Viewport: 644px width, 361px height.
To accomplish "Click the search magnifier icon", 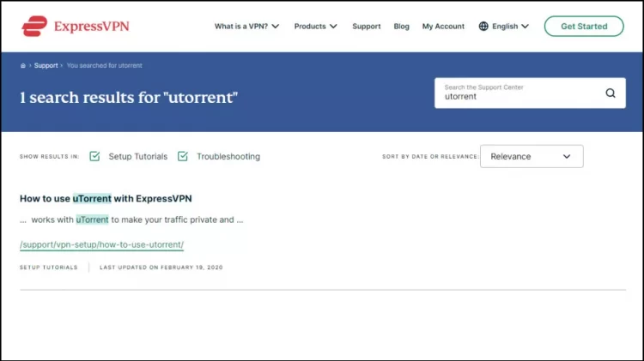I will [611, 93].
